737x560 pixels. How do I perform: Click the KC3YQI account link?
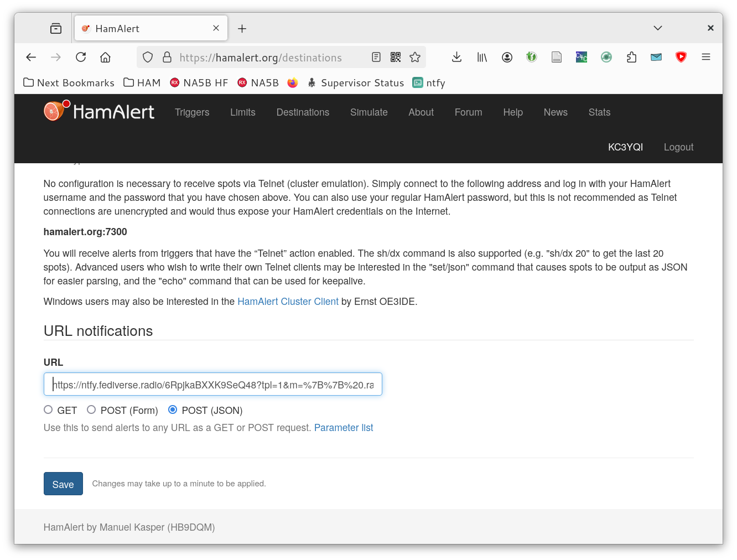click(x=625, y=147)
